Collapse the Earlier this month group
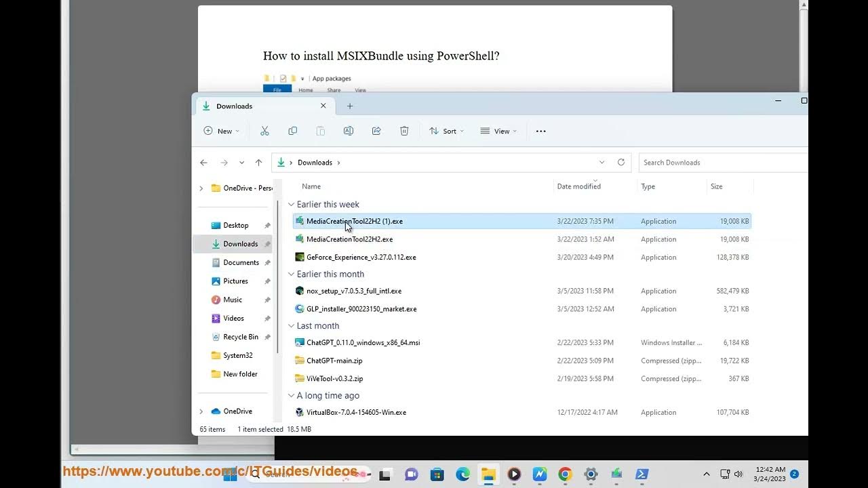The height and width of the screenshot is (488, 868). click(292, 274)
